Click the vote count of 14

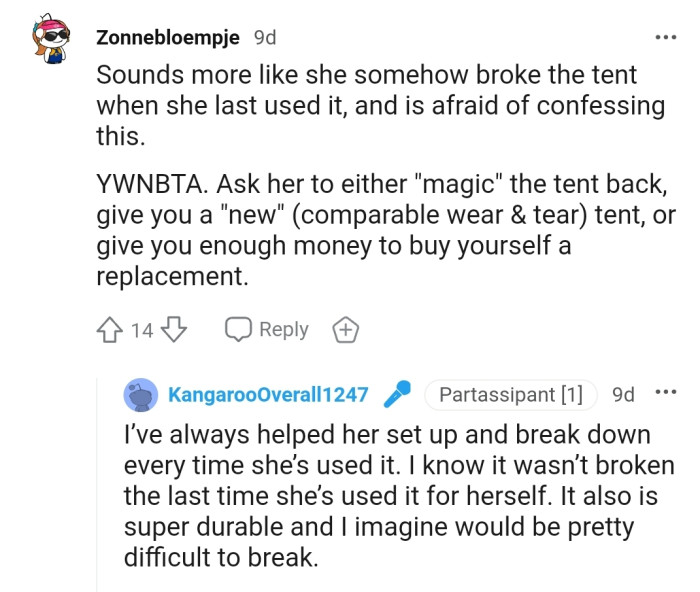click(142, 330)
